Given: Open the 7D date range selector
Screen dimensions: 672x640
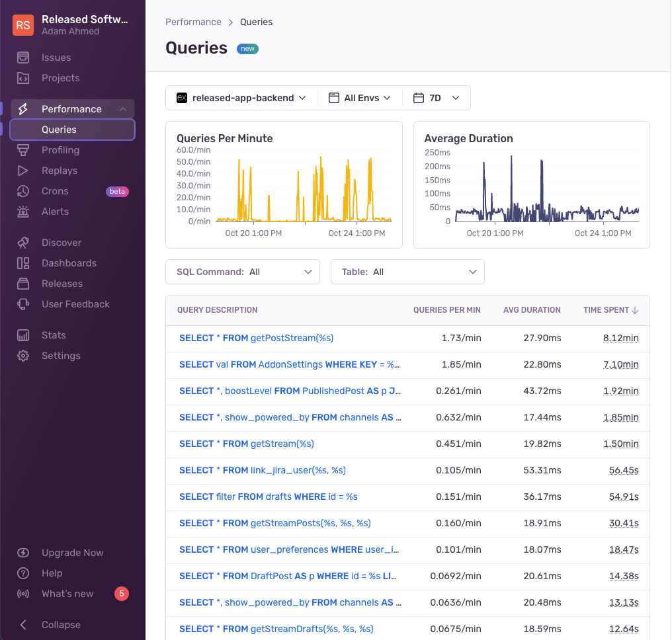Looking at the screenshot, I should (437, 97).
